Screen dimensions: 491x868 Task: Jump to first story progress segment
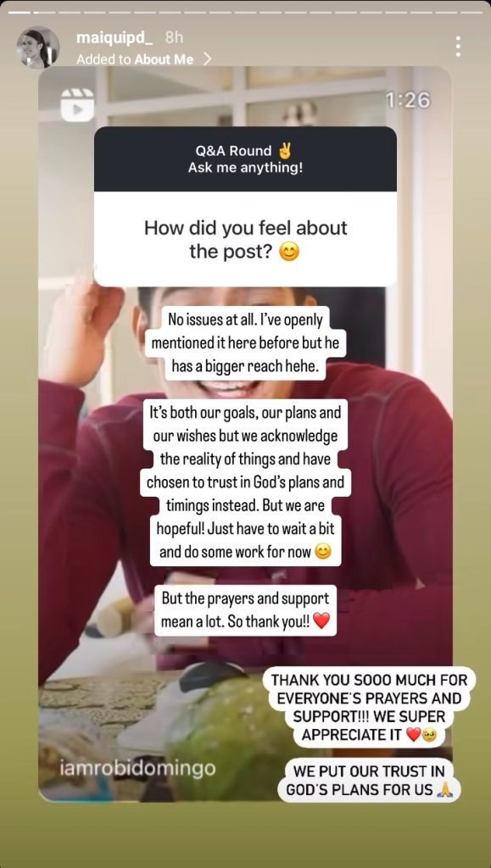20,12
